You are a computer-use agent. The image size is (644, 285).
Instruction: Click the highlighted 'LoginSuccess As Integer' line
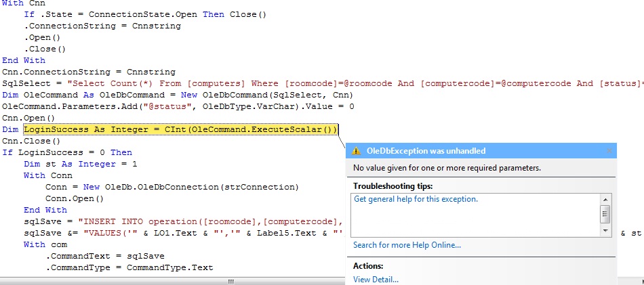coord(181,129)
